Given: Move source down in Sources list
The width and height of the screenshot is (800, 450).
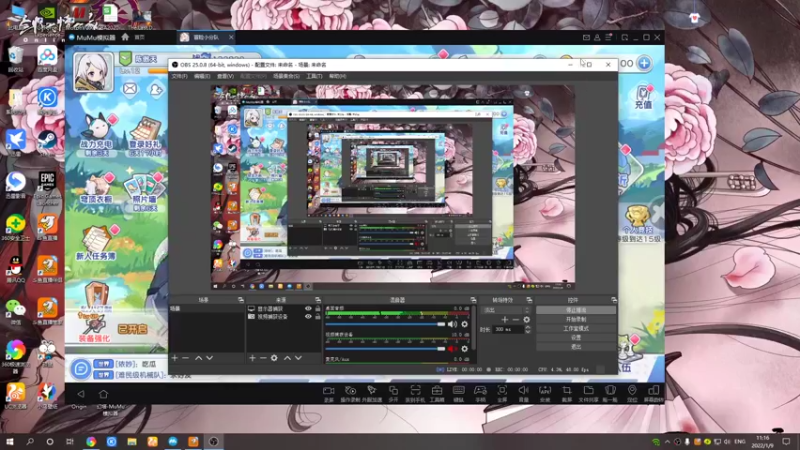Looking at the screenshot, I should (x=298, y=358).
